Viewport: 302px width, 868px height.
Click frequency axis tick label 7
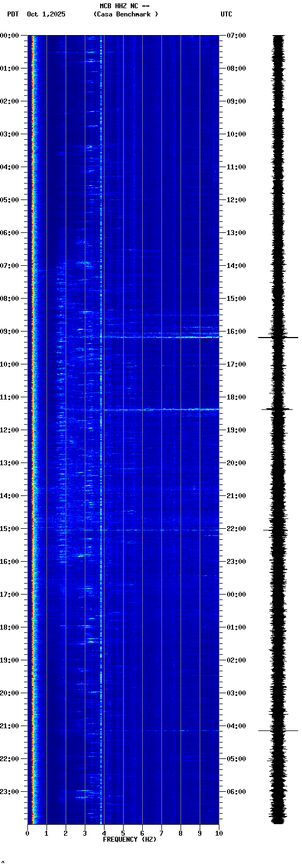click(161, 833)
